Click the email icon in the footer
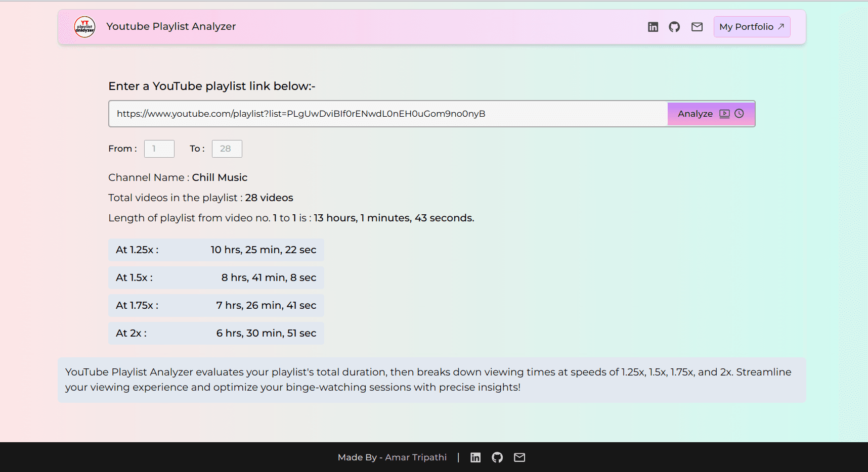Viewport: 868px width, 472px height. tap(519, 457)
